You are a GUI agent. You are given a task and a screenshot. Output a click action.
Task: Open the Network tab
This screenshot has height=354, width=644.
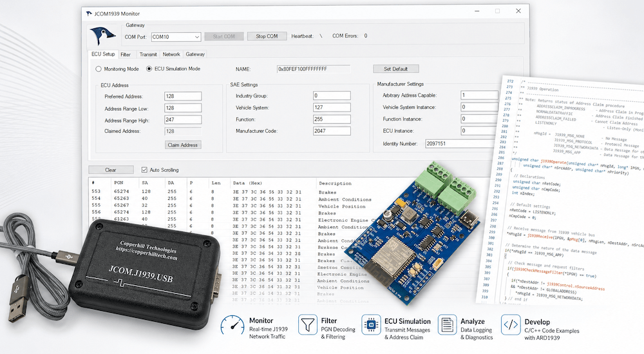(171, 54)
